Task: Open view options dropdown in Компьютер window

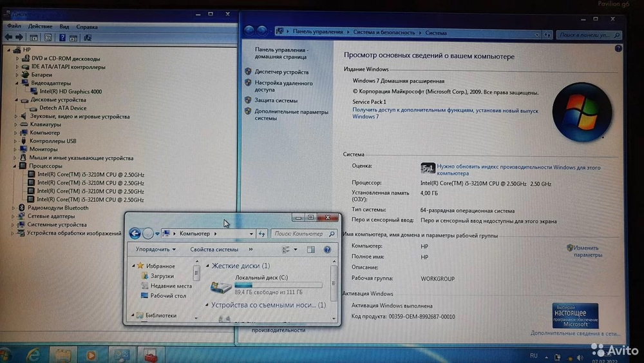Action: (296, 250)
